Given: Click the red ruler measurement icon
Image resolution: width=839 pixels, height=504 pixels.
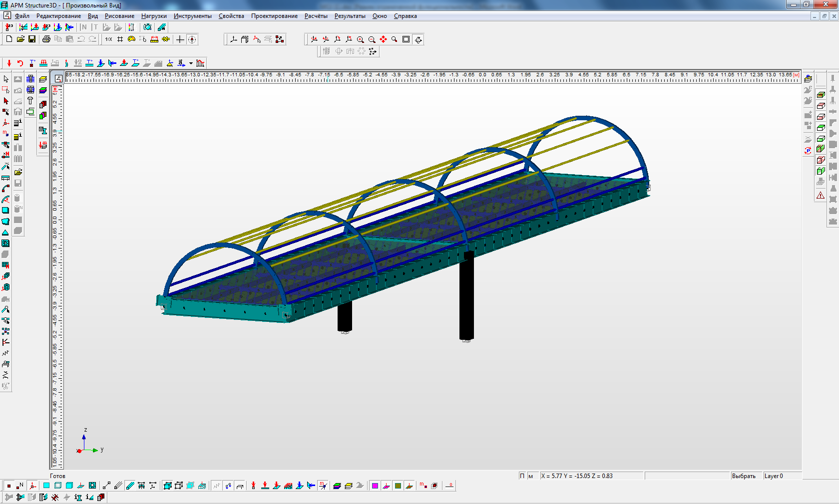Looking at the screenshot, I should coord(154,39).
